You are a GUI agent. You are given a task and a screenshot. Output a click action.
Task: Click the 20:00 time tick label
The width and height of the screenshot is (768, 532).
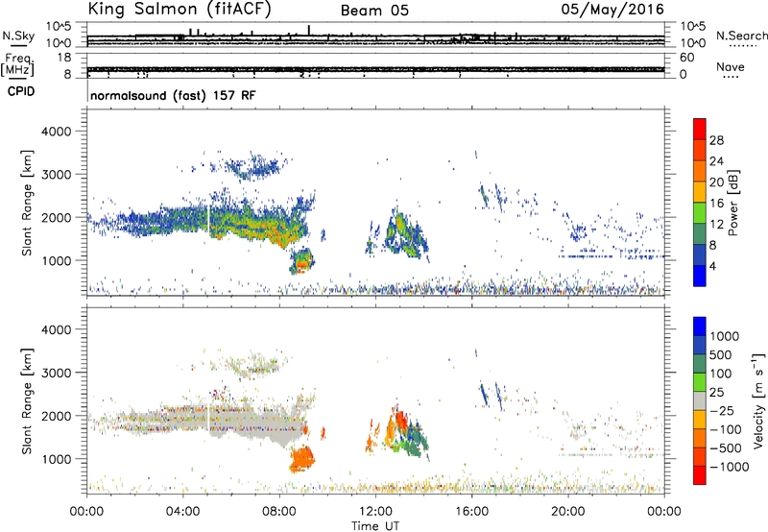568,512
